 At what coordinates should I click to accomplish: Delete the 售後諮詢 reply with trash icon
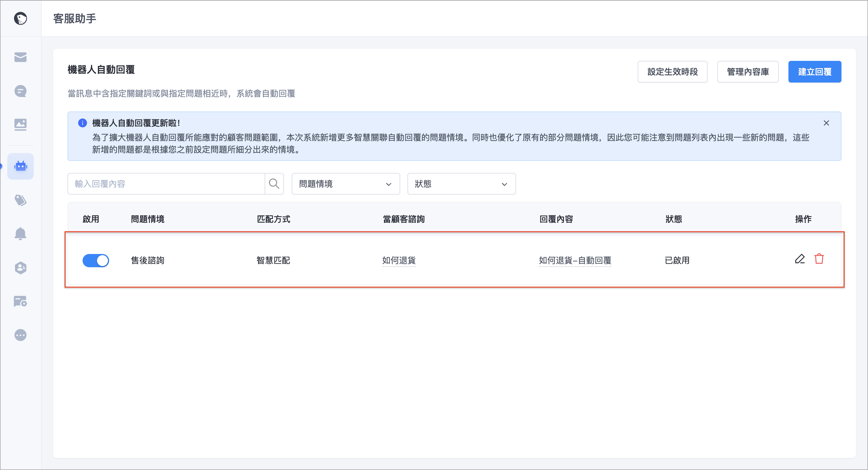819,259
